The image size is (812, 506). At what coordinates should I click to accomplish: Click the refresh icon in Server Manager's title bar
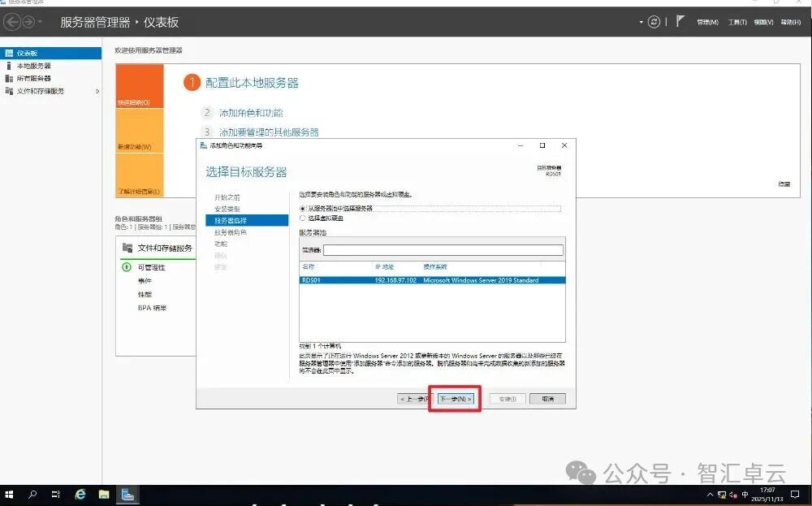tap(654, 22)
